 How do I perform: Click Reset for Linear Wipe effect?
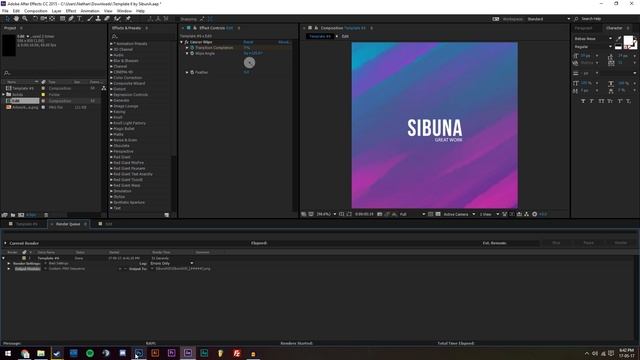click(x=248, y=42)
